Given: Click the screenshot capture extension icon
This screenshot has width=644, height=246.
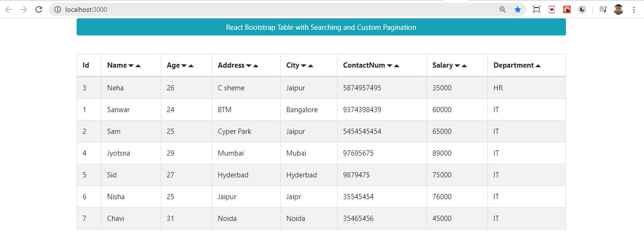Looking at the screenshot, I should coord(536,9).
